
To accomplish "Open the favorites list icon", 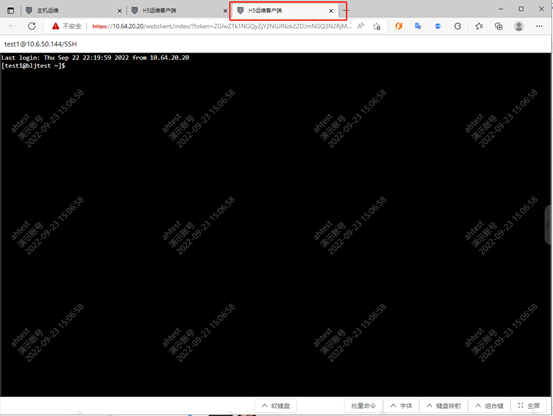I will pyautogui.click(x=479, y=26).
